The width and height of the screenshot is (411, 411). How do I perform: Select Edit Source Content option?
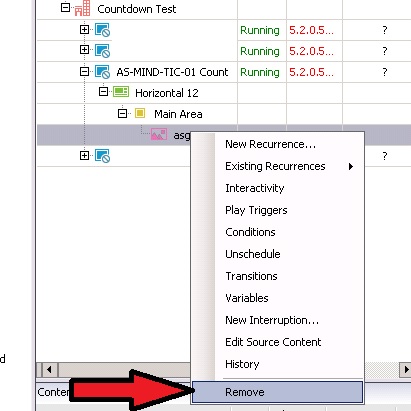click(x=277, y=342)
